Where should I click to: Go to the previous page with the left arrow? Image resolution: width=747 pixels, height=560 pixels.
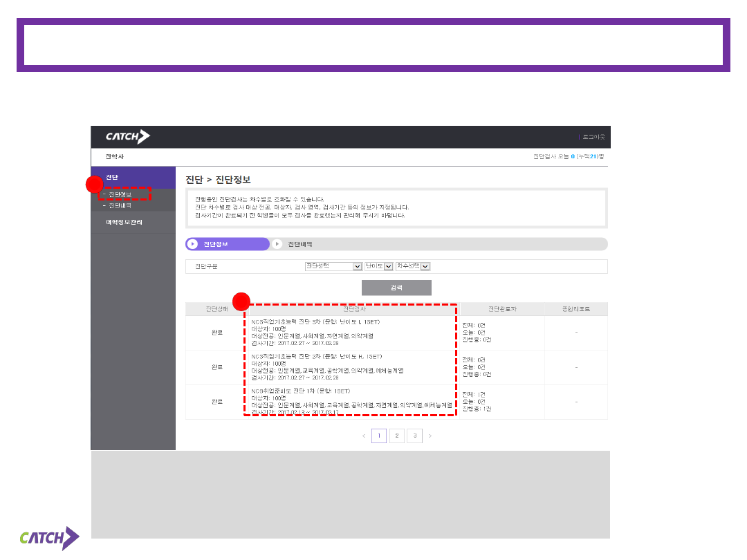click(364, 436)
